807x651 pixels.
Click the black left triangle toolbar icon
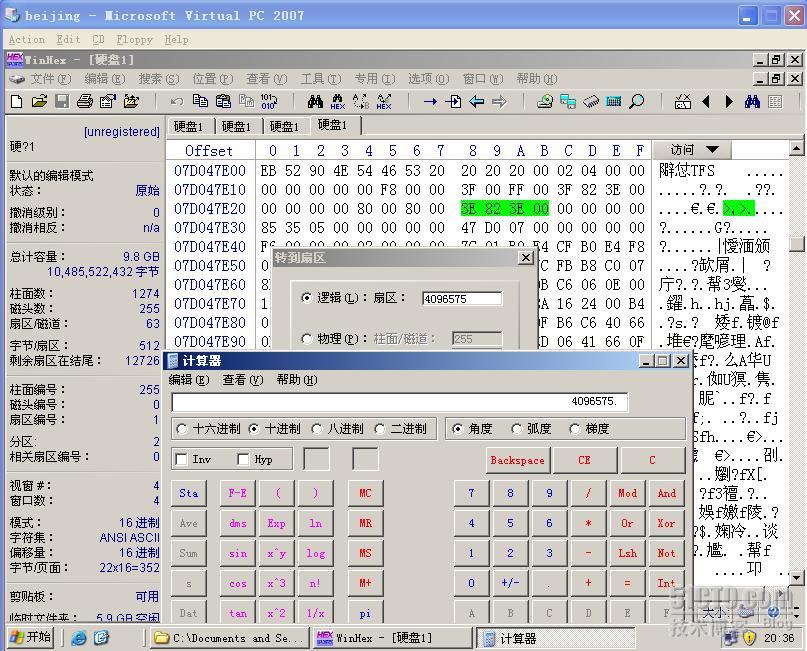pos(706,101)
